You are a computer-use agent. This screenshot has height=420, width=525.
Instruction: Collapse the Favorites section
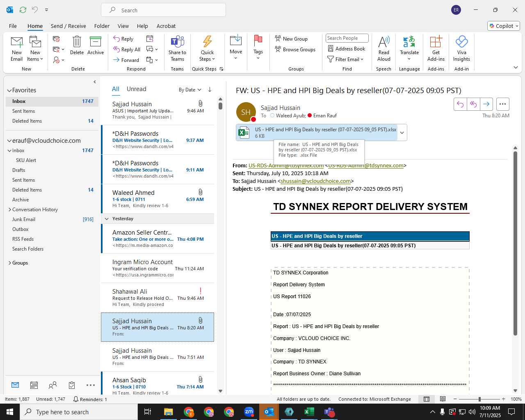click(9, 90)
